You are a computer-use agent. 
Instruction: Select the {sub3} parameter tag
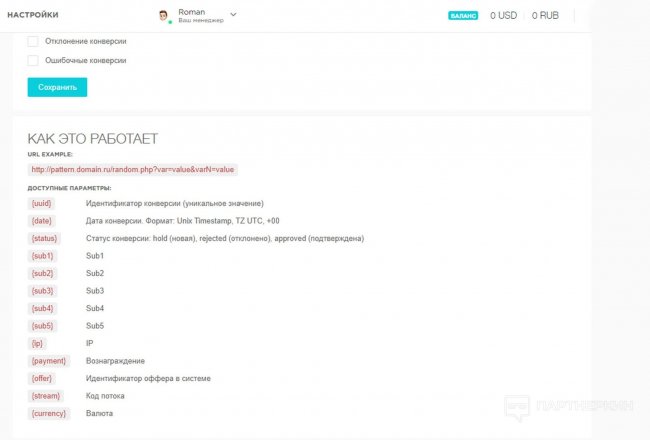42,291
